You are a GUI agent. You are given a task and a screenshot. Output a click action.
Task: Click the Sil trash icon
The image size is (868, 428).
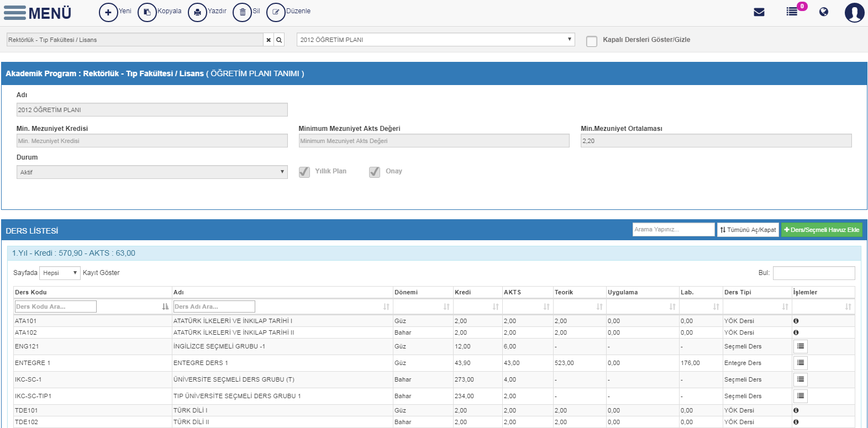pos(242,12)
